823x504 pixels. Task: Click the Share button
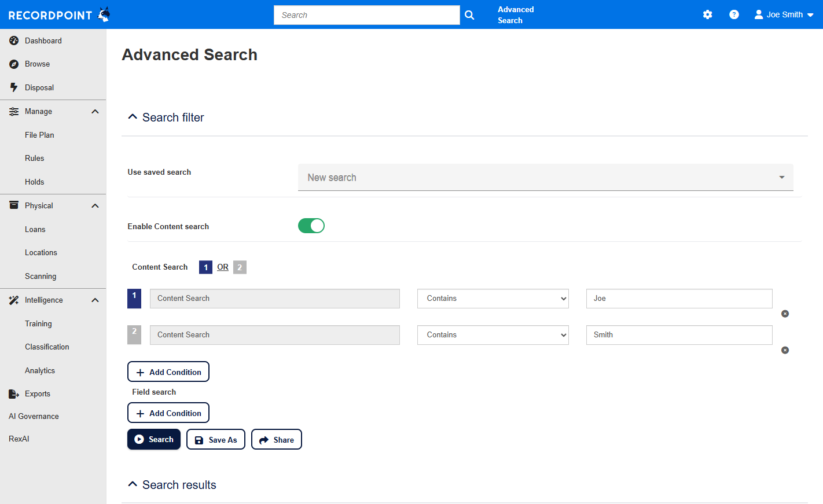point(277,440)
